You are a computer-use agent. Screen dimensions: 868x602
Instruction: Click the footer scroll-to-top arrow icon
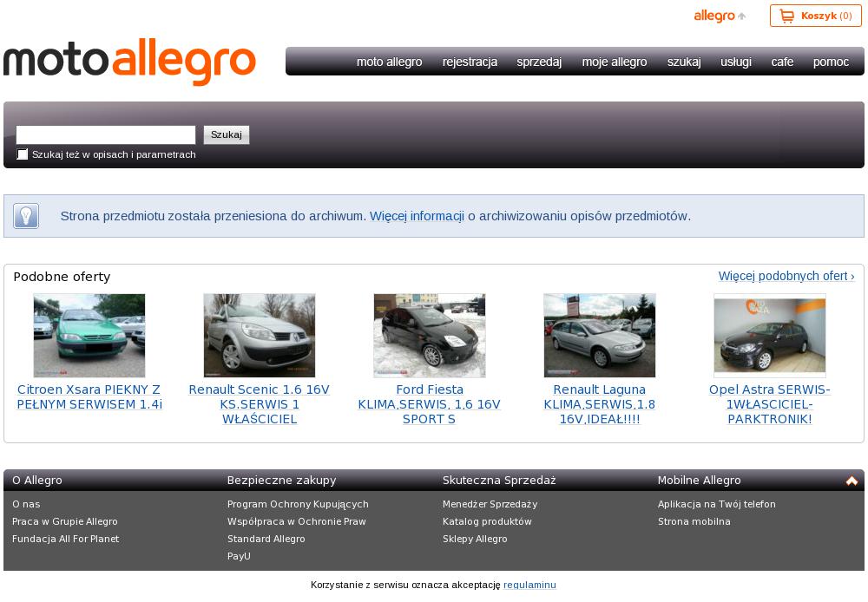tap(852, 481)
